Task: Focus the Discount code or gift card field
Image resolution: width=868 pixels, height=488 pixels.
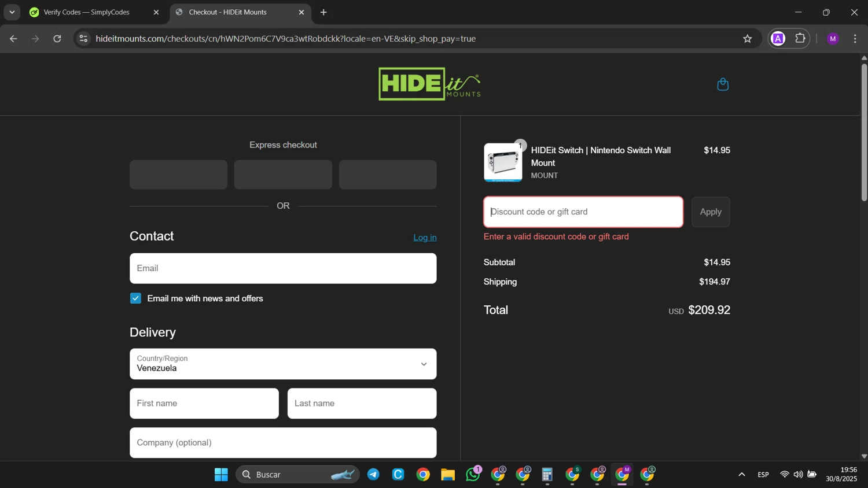Action: pyautogui.click(x=583, y=212)
